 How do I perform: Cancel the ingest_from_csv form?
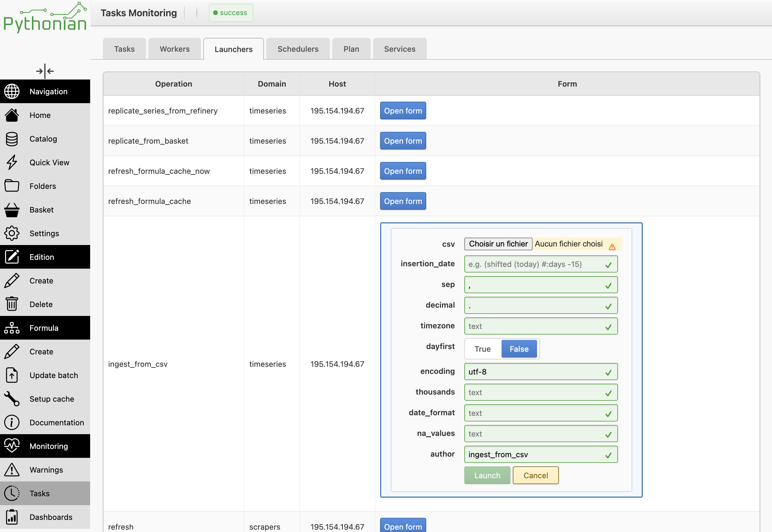coord(536,475)
